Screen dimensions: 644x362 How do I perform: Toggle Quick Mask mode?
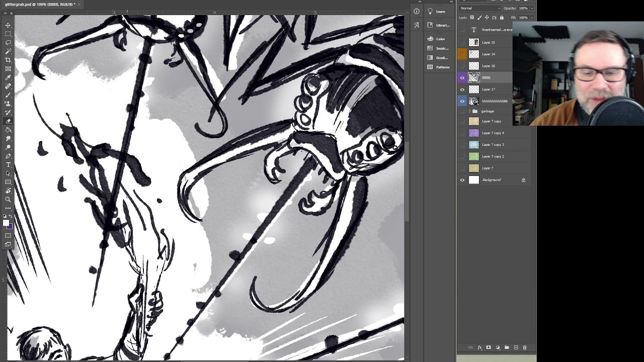click(x=8, y=235)
